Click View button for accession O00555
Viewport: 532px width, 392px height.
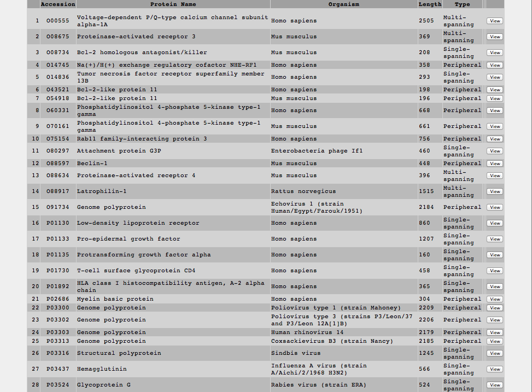494,21
